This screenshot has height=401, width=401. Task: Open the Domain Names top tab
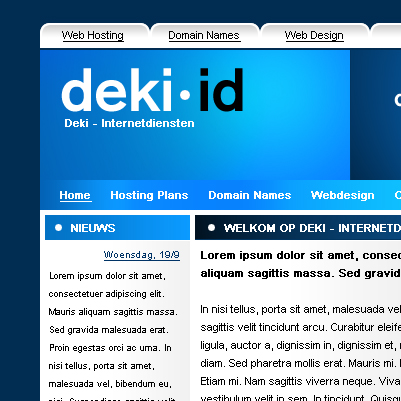coord(204,35)
